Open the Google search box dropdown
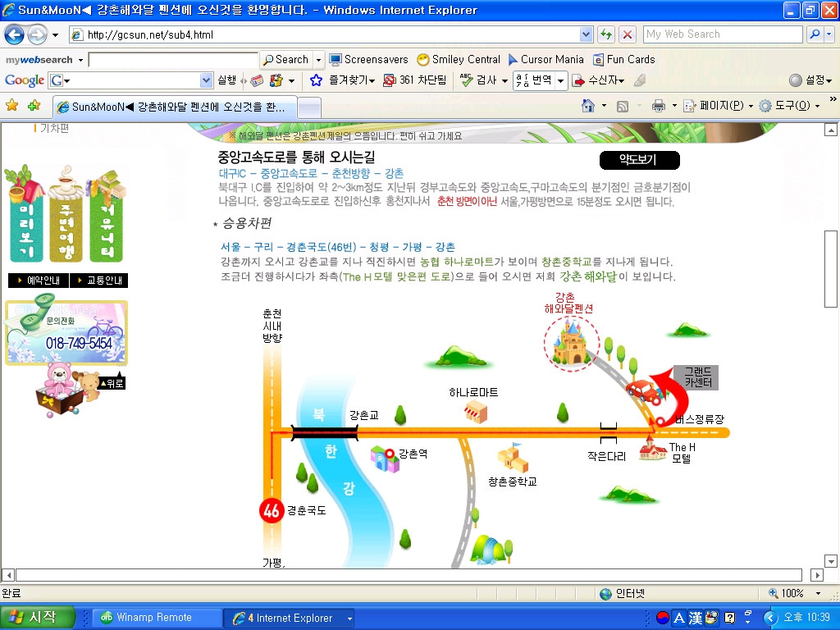 tap(207, 80)
